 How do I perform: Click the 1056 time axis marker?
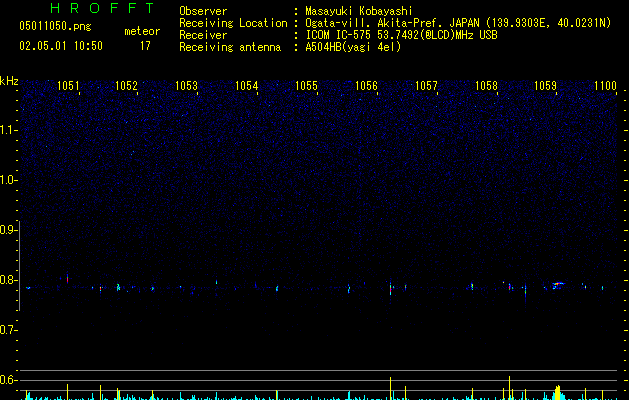(366, 86)
